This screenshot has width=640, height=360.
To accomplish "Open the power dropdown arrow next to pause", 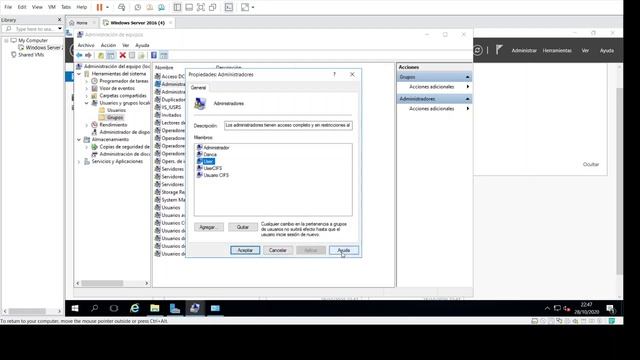I will pos(107,7).
